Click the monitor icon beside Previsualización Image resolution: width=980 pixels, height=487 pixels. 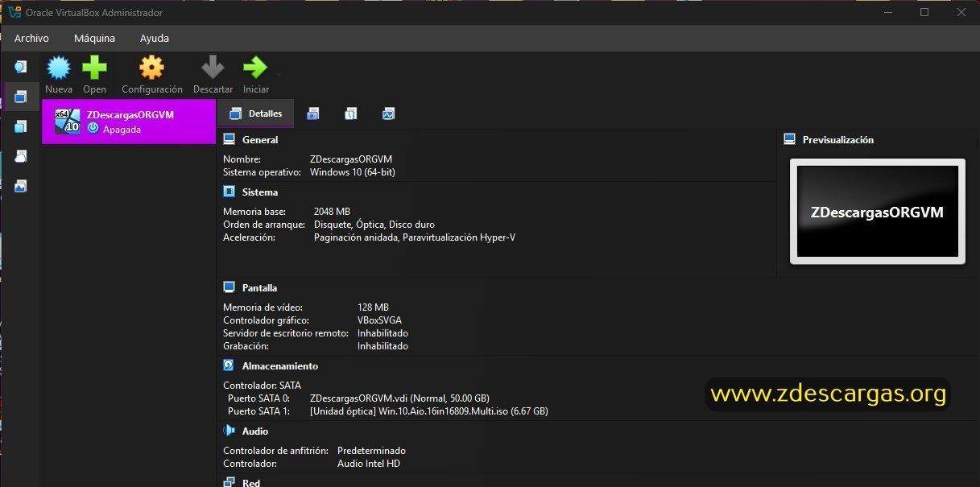tap(789, 139)
